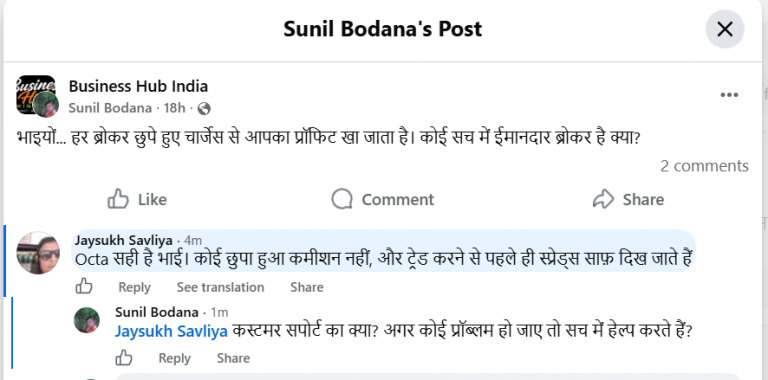768x380 pixels.
Task: Click See translation under Octa comment
Action: coord(220,287)
